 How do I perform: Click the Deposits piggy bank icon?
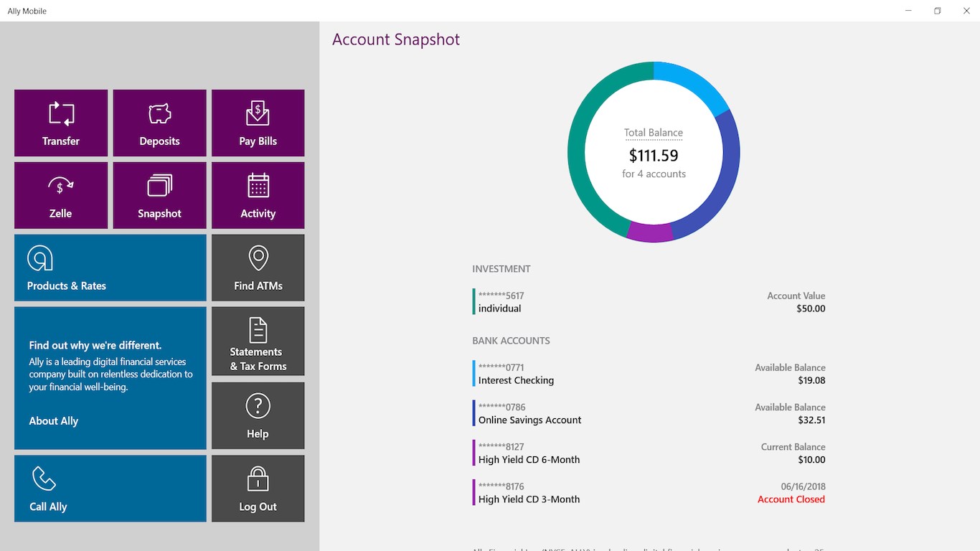[x=159, y=113]
